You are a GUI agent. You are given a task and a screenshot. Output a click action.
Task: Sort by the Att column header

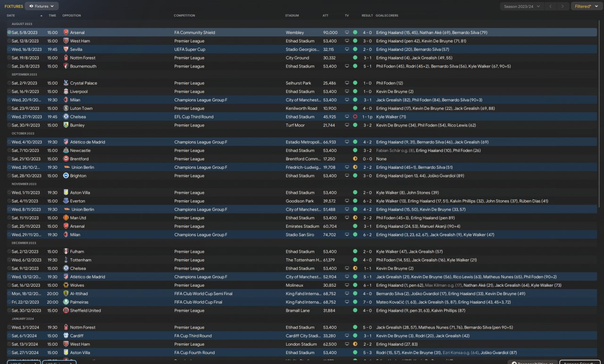pyautogui.click(x=326, y=16)
